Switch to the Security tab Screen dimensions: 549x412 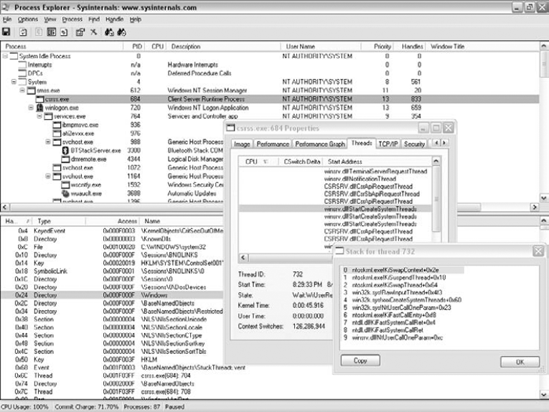(x=414, y=144)
